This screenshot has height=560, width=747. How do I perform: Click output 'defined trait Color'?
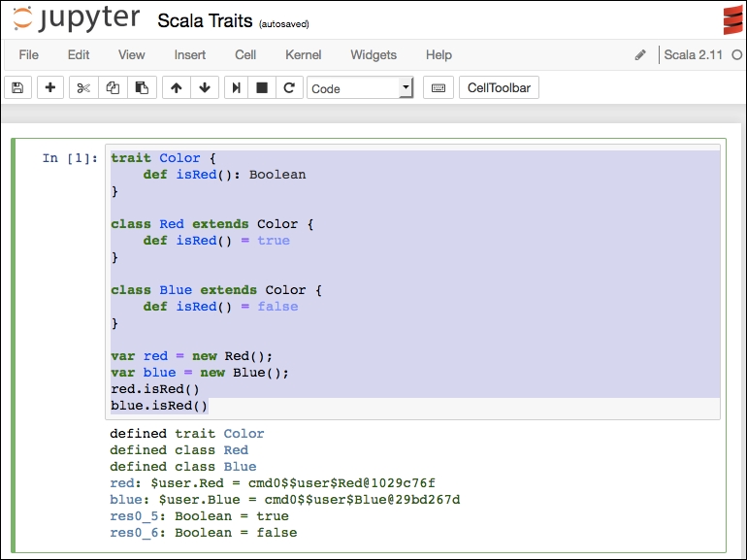pyautogui.click(x=186, y=434)
